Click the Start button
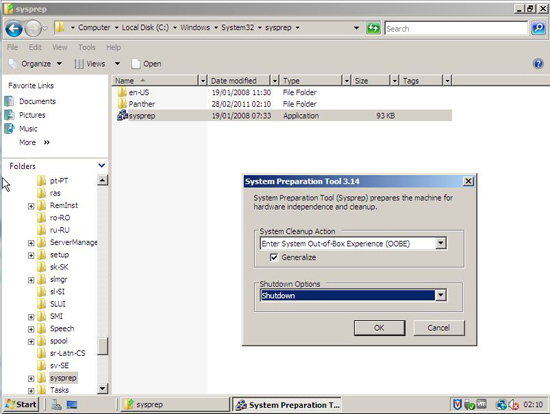The width and height of the screenshot is (550, 414). click(x=21, y=405)
